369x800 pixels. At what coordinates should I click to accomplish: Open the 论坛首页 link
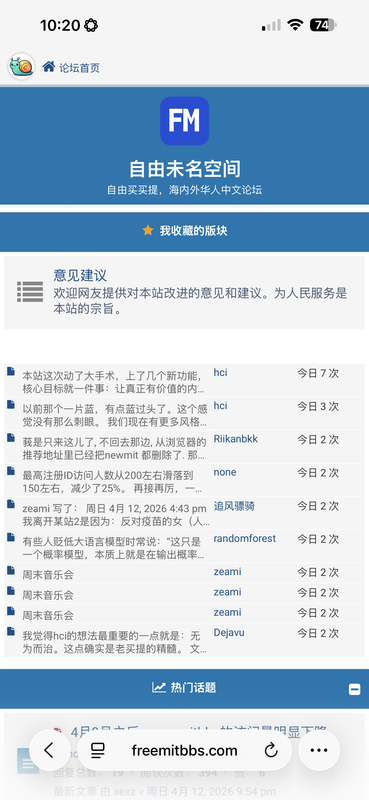(x=80, y=67)
